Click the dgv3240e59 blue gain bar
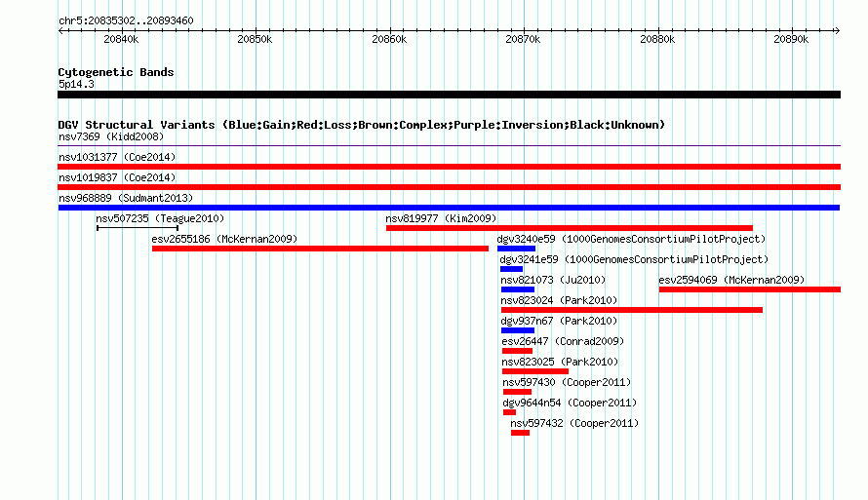The height and width of the screenshot is (500, 868). 516,249
